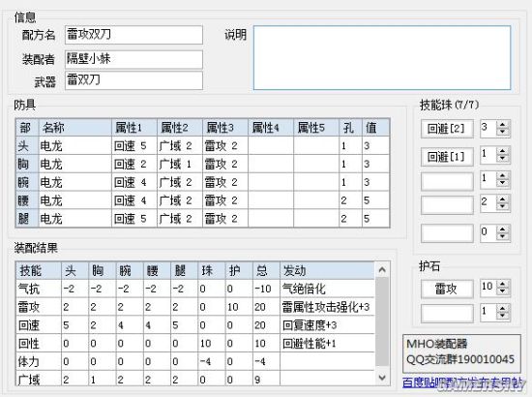Increase the fifth bead slot spinner value 0

[503, 229]
